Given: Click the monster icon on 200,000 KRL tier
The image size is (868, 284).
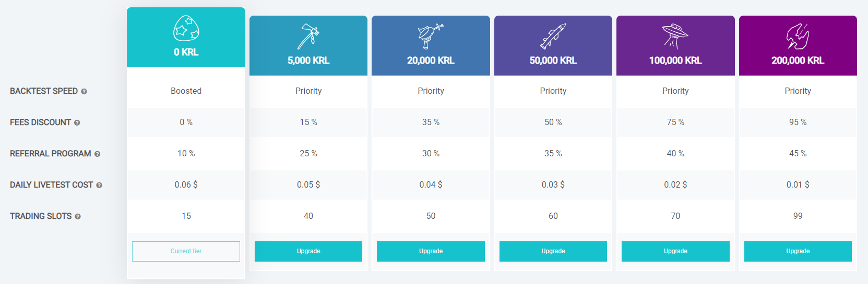Looking at the screenshot, I should click(798, 36).
